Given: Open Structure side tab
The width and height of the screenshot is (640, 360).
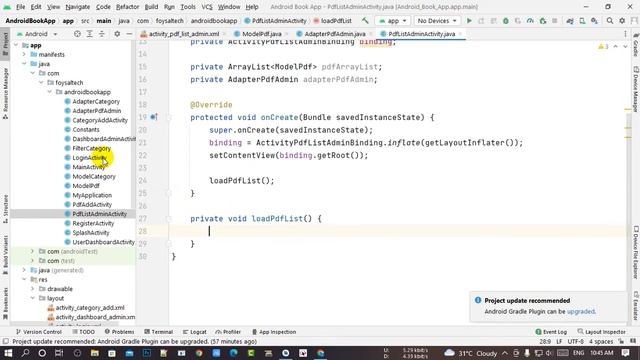Looking at the screenshot, I should click(5, 209).
